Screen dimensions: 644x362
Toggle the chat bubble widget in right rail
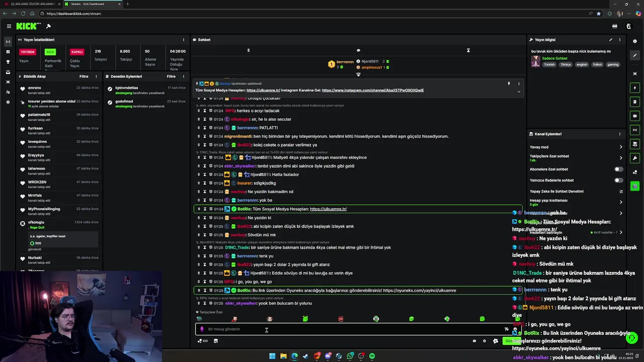(x=635, y=116)
